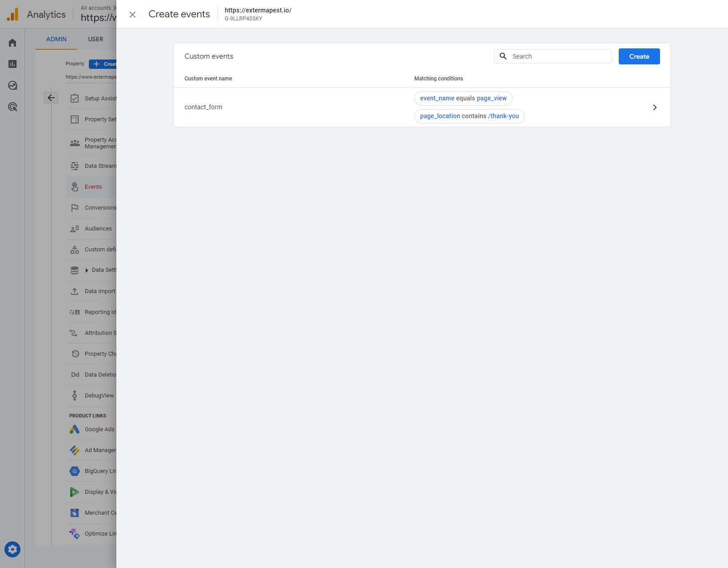Click the back arrow in property column
The height and width of the screenshot is (568, 728).
pyautogui.click(x=51, y=98)
